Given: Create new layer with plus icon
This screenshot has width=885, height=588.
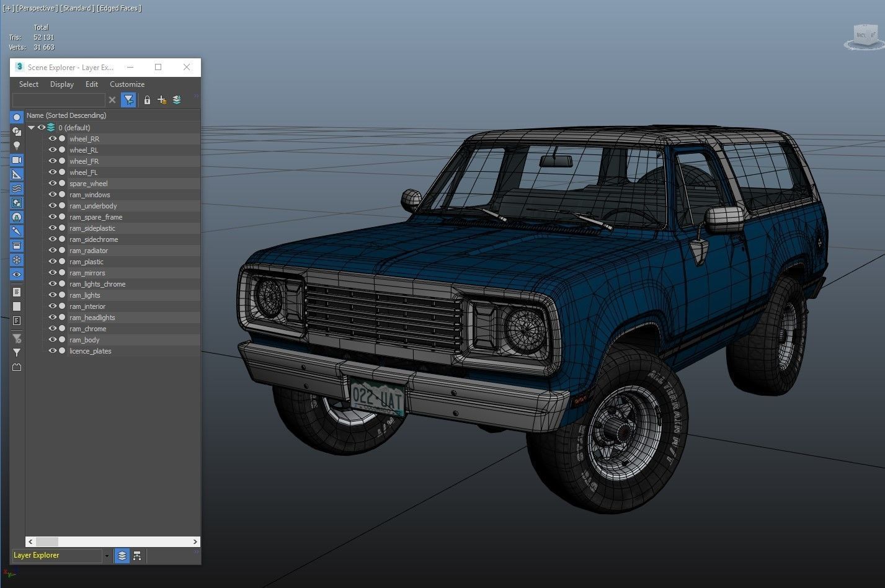Looking at the screenshot, I should point(162,100).
